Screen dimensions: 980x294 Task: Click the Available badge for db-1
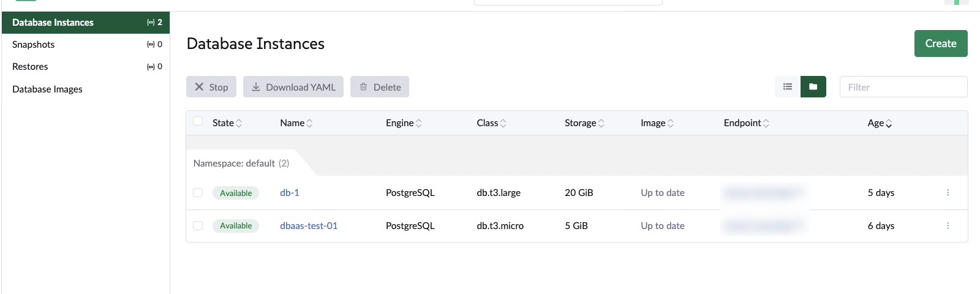[x=236, y=193]
